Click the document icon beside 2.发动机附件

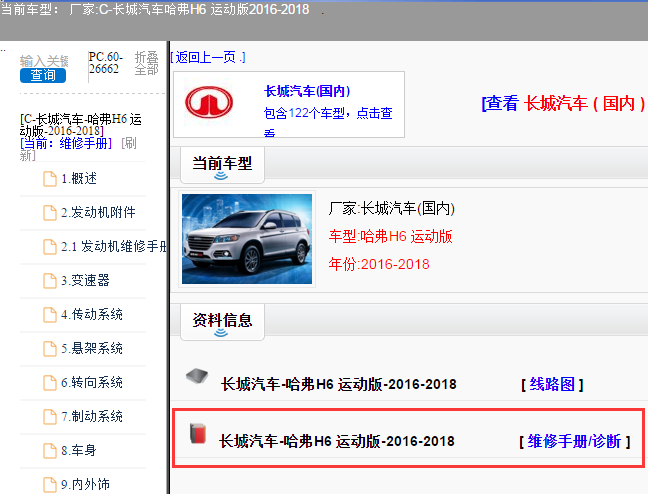50,213
